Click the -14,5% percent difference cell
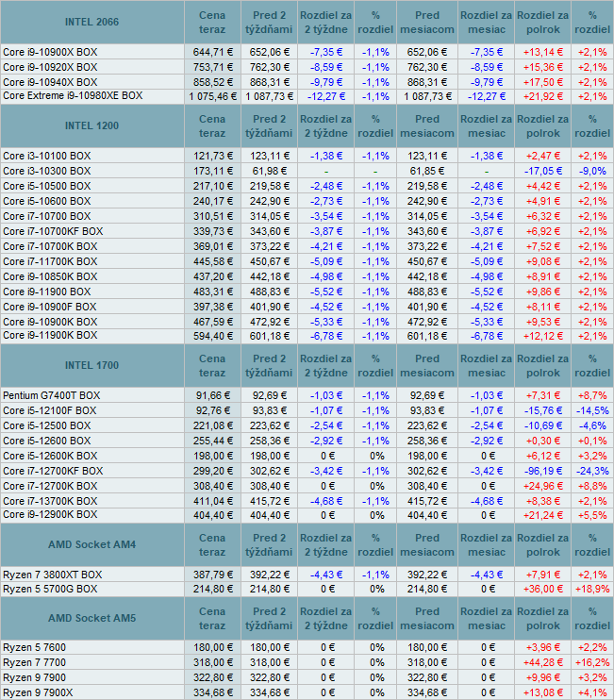The height and width of the screenshot is (700, 614). pyautogui.click(x=592, y=410)
